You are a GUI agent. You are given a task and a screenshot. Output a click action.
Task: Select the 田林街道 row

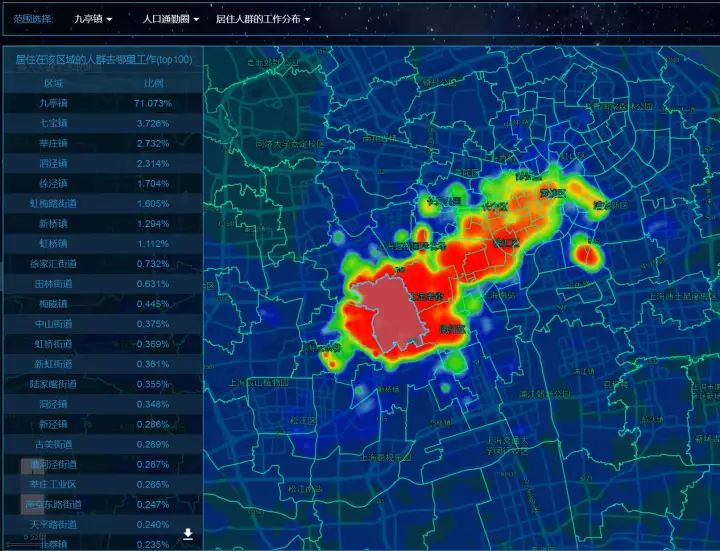pyautogui.click(x=103, y=284)
